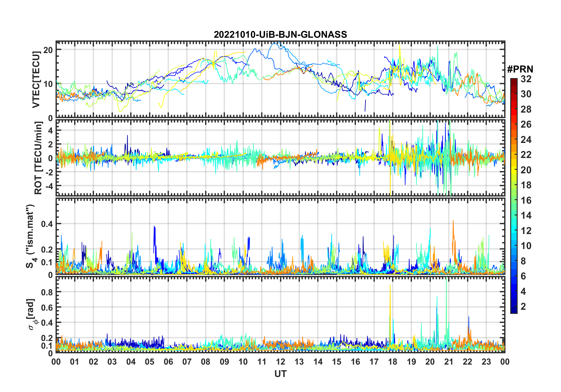Viewport: 561px width, 392px height.
Task: Click the #PRN colorbar title
Action: pyautogui.click(x=520, y=69)
